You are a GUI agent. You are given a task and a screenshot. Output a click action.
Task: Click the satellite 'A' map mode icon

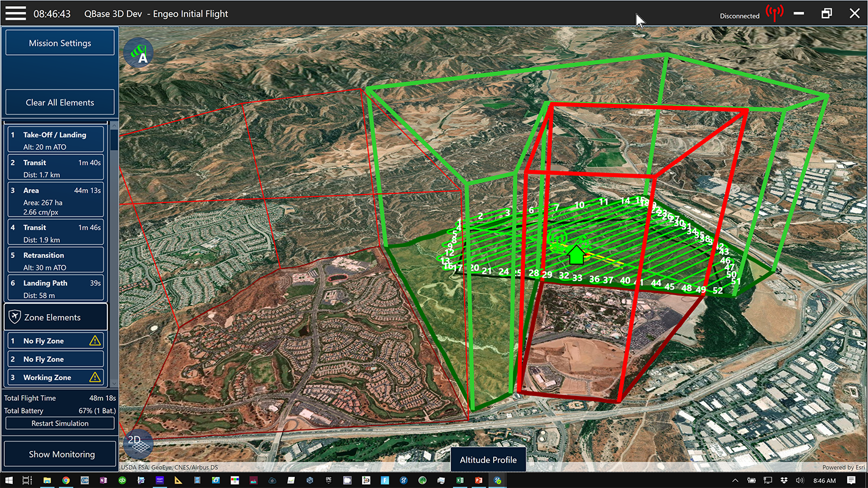pos(139,54)
